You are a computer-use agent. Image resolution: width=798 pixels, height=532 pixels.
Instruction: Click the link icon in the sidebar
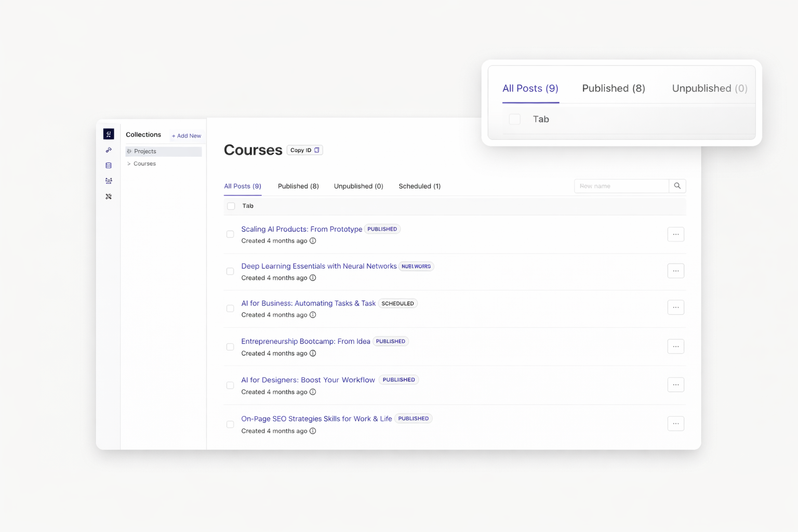109,150
